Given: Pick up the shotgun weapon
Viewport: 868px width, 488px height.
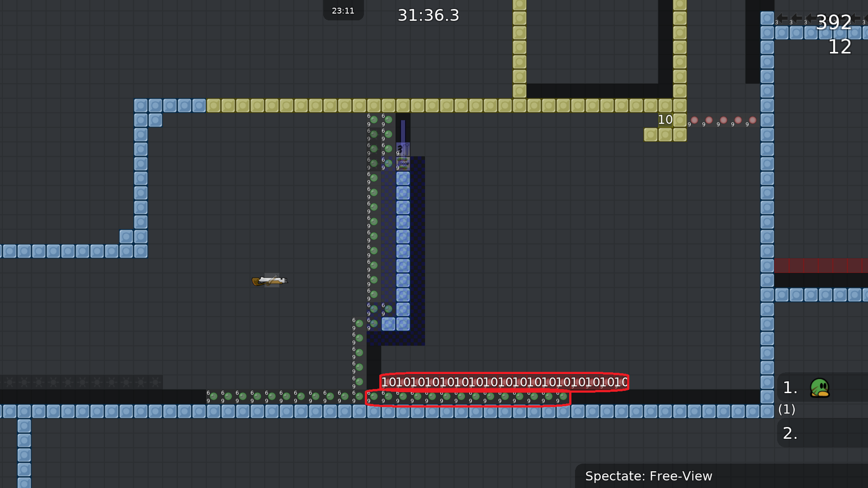Looking at the screenshot, I should point(269,280).
